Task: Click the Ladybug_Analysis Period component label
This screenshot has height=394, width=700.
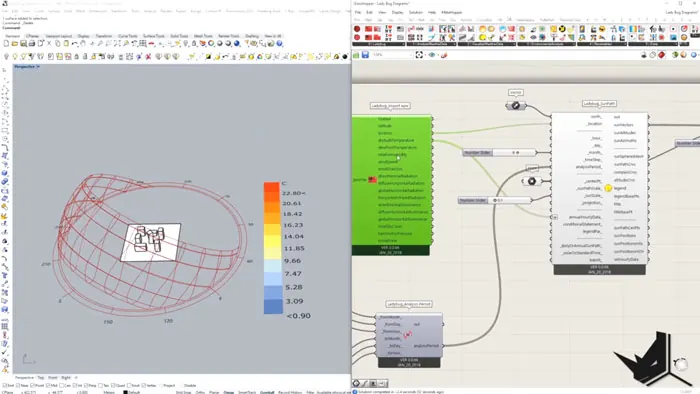Action: (x=409, y=304)
